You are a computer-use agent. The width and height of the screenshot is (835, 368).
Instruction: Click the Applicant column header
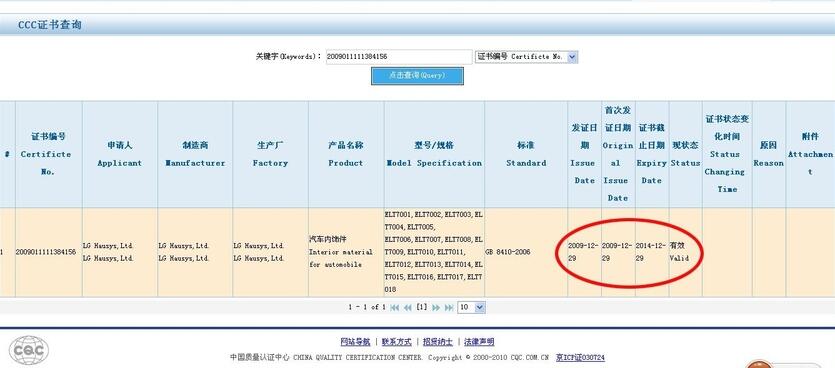pos(120,154)
